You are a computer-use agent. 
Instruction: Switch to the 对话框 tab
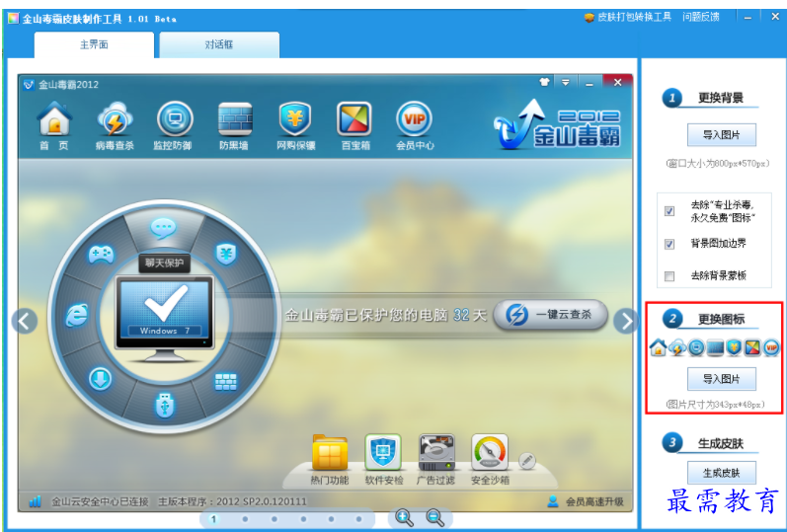point(219,44)
